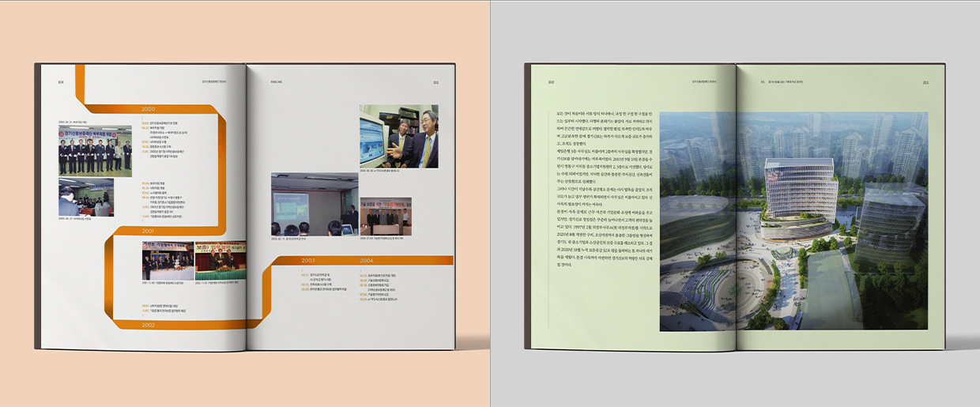
Task: Click page number 014 on the timeline spread
Action: 61,81
